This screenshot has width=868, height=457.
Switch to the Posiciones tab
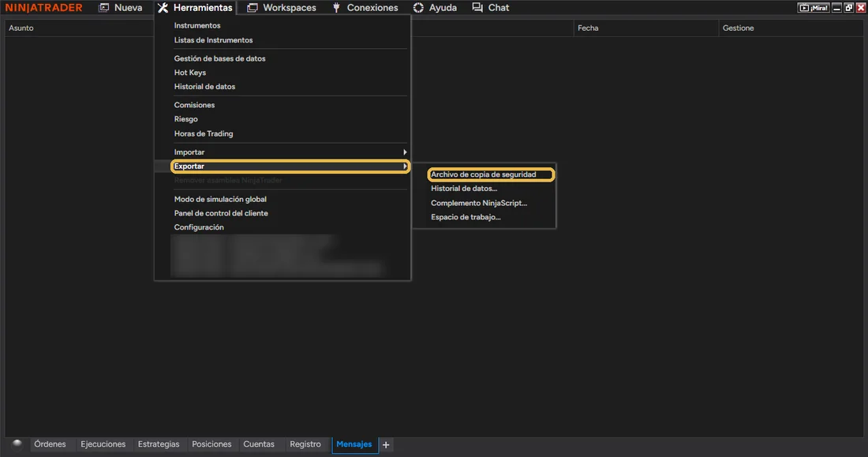coord(211,444)
